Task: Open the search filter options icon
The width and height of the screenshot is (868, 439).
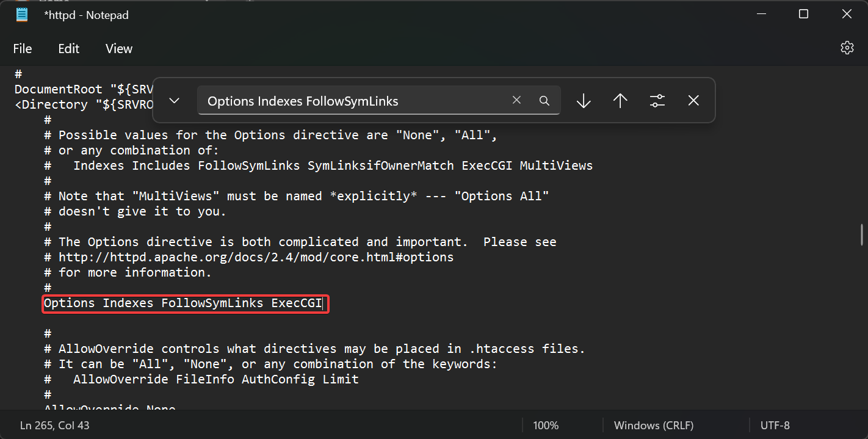Action: 657,100
